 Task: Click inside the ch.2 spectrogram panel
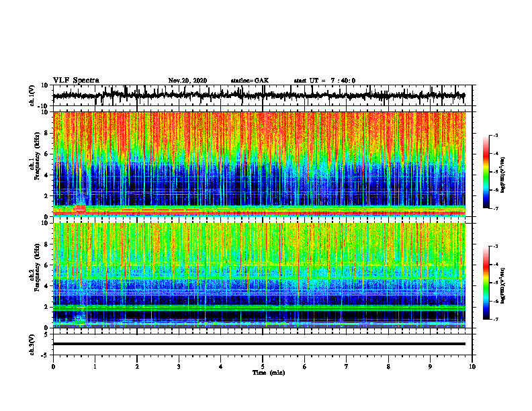(x=259, y=275)
